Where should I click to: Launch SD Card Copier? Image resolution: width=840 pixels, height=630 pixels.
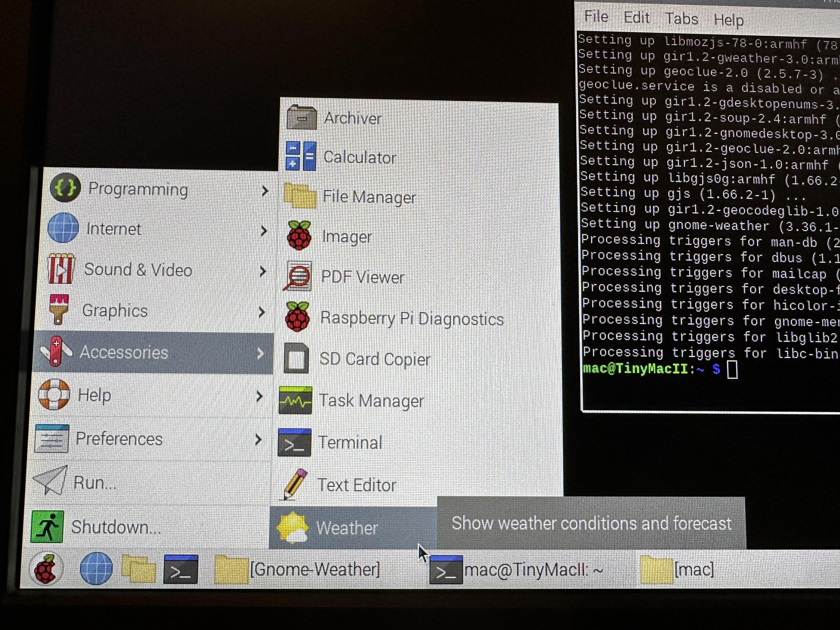(x=374, y=359)
